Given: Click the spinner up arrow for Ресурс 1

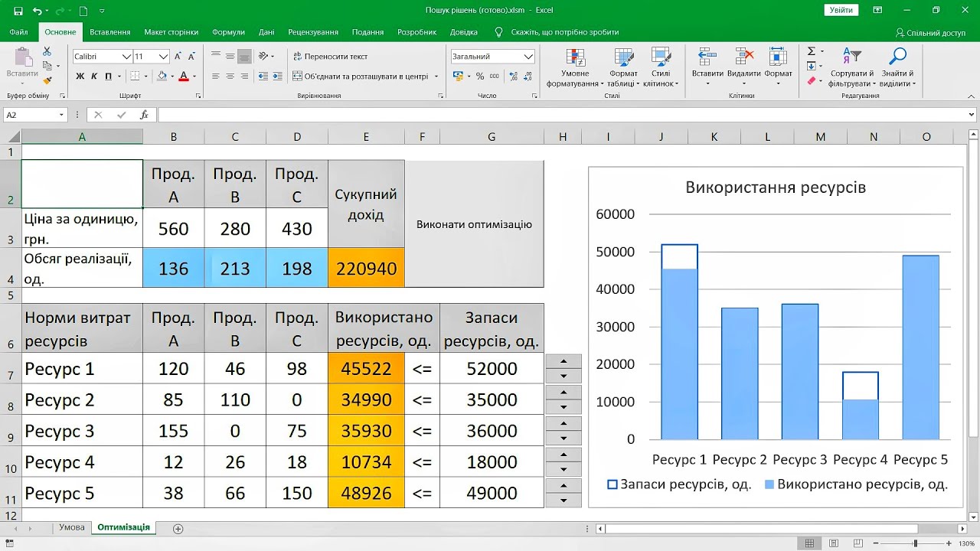Looking at the screenshot, I should coord(563,361).
